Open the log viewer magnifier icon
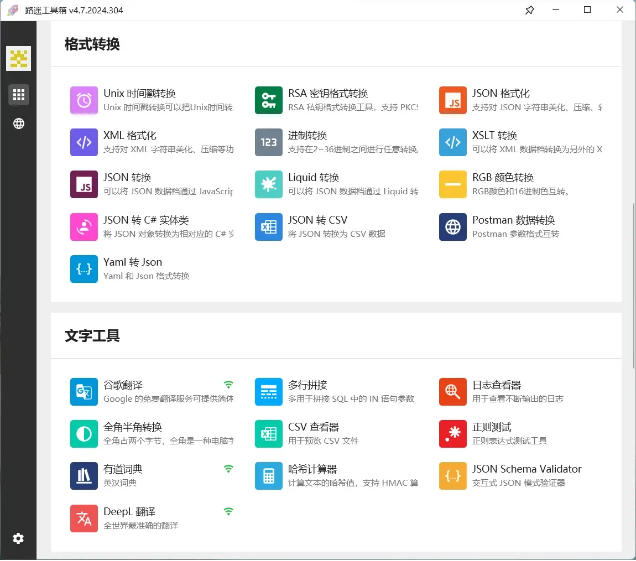The width and height of the screenshot is (636, 561). tap(453, 391)
